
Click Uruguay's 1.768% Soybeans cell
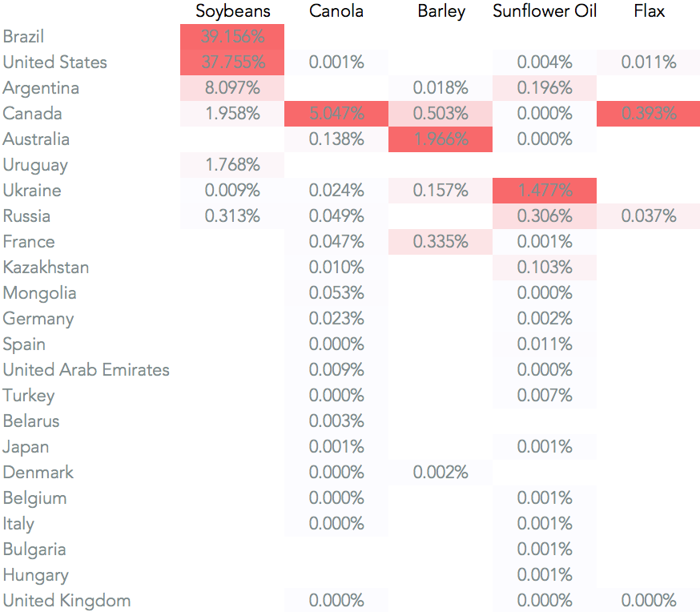233,165
